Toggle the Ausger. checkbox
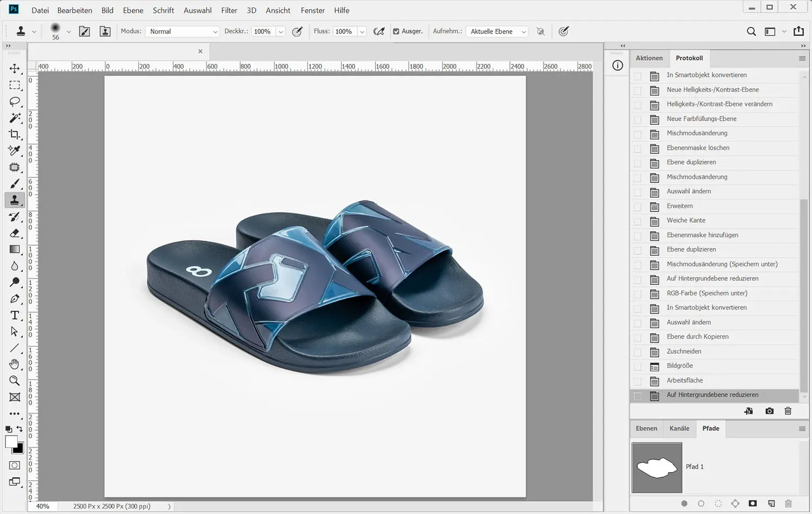Image resolution: width=812 pixels, height=514 pixels. (396, 31)
